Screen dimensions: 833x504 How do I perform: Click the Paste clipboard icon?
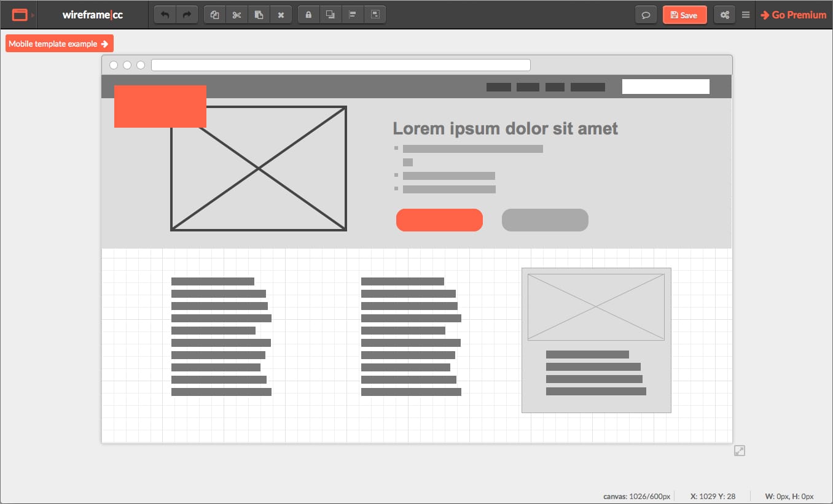click(x=259, y=15)
